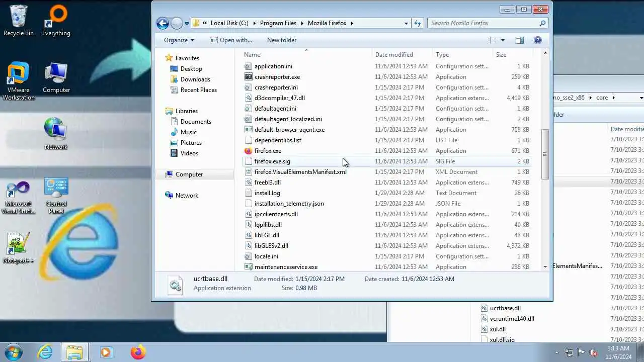
Task: Select the application.ini file
Action: (x=273, y=66)
